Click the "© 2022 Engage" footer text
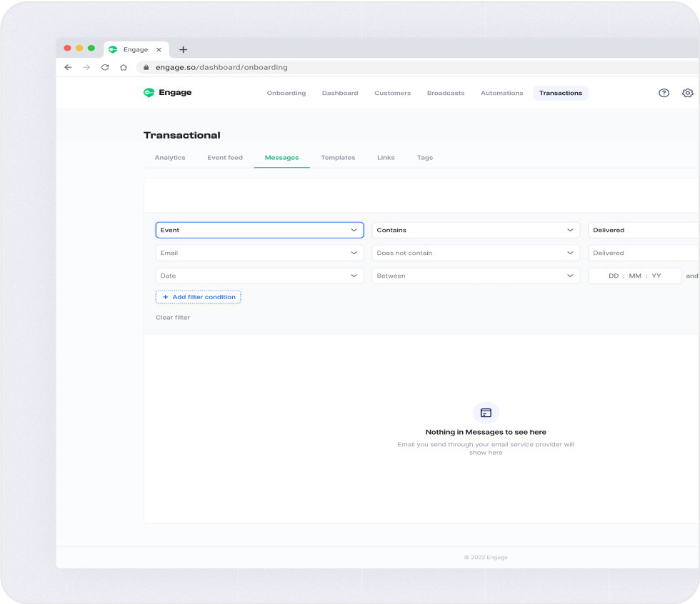700x604 pixels. [x=486, y=557]
